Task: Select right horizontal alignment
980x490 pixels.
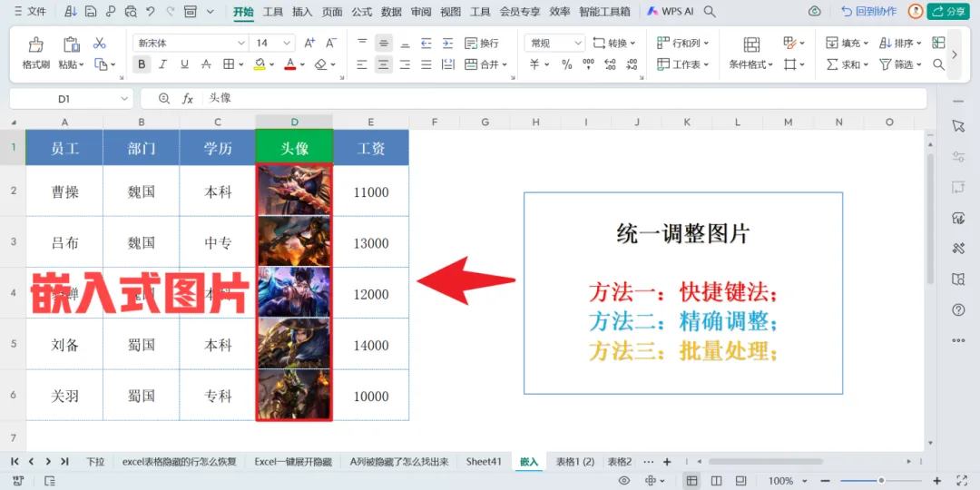Action: click(405, 64)
